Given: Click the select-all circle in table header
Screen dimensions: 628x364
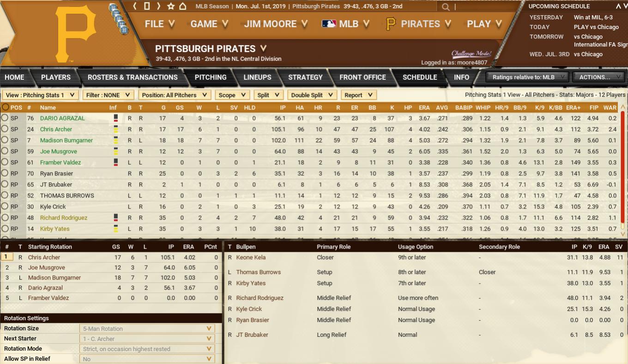Looking at the screenshot, I should coord(5,107).
